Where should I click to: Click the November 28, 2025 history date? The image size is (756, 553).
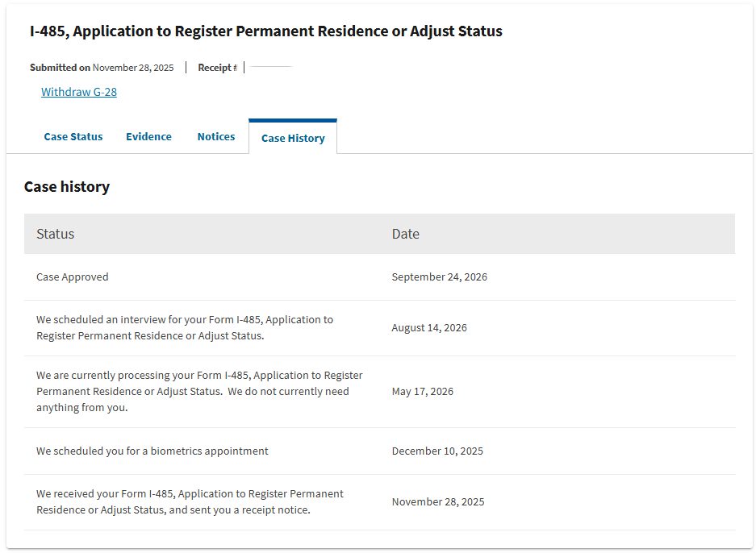coord(438,502)
